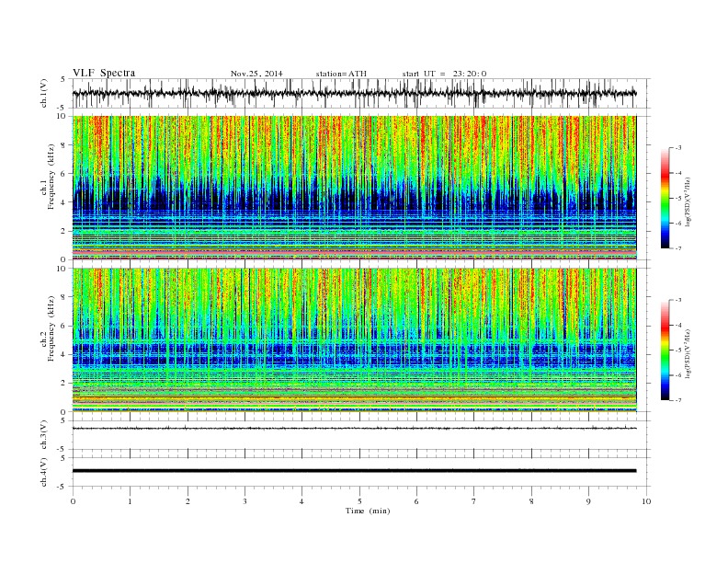Click the '-7' tick on ch.1 colorbar
This screenshot has height=563, width=728.
(x=678, y=248)
